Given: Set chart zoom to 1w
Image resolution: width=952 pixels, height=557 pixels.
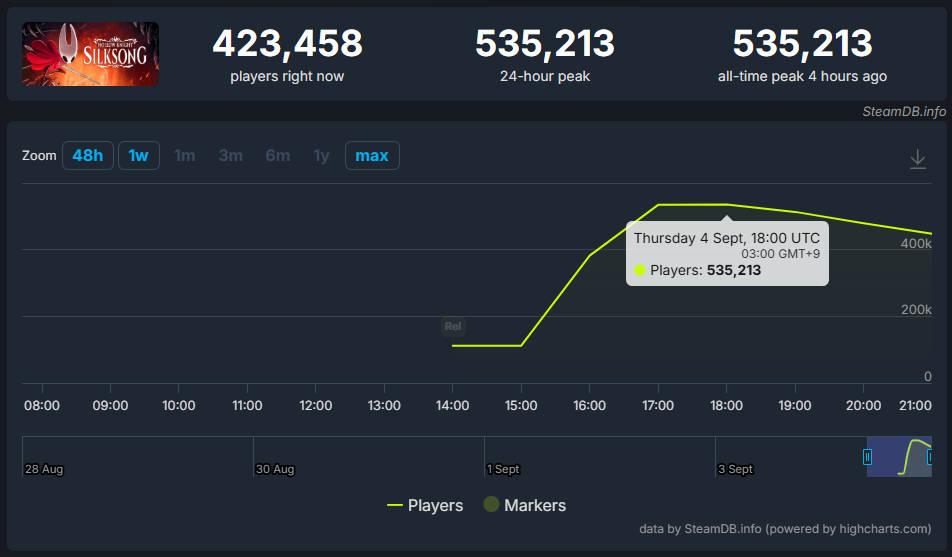Looking at the screenshot, I should click(x=138, y=155).
